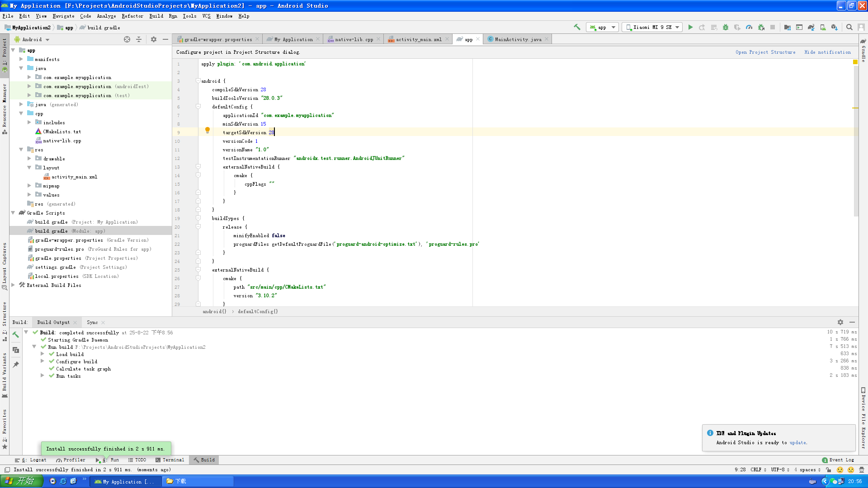Collapse the Gradle Scripts node

click(x=13, y=213)
